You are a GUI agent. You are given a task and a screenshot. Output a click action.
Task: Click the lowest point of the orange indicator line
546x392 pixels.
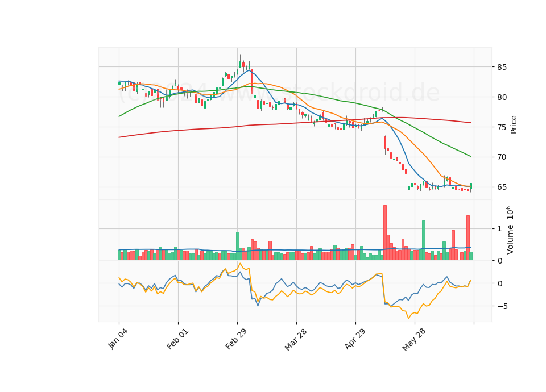tap(409, 318)
